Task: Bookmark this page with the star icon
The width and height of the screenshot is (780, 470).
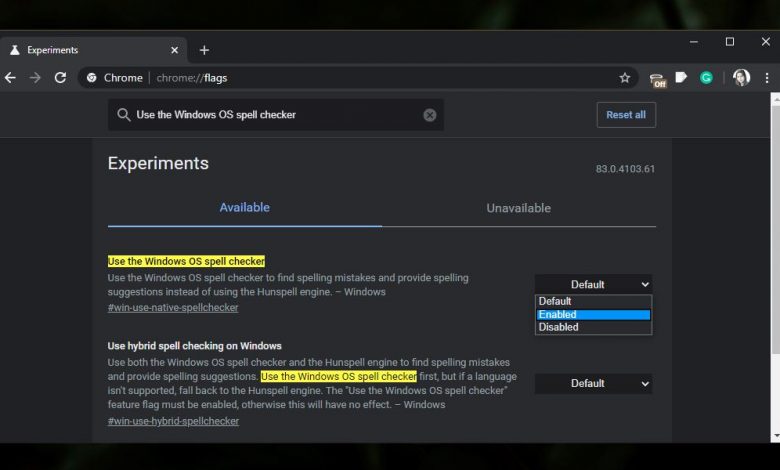Action: [x=625, y=78]
